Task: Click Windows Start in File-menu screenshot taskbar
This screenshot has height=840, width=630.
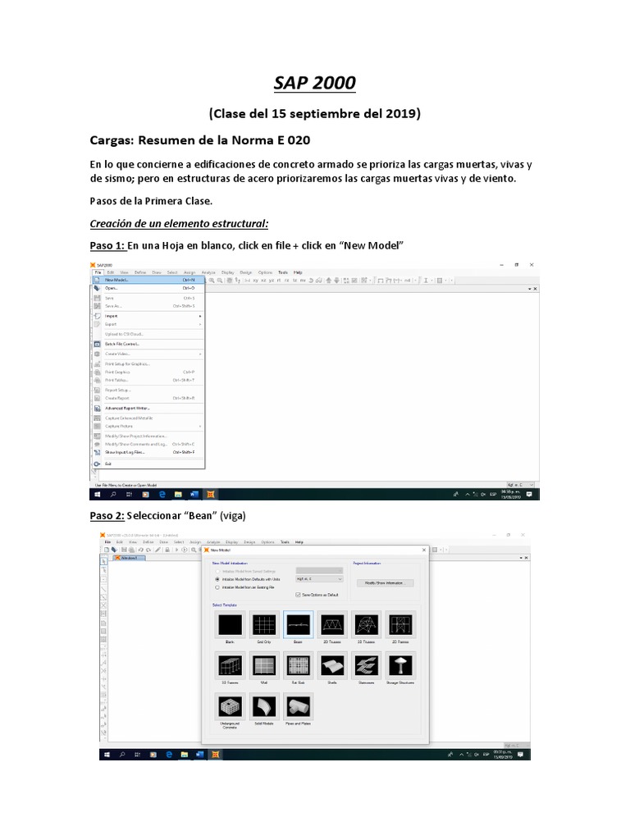Action: point(97,494)
